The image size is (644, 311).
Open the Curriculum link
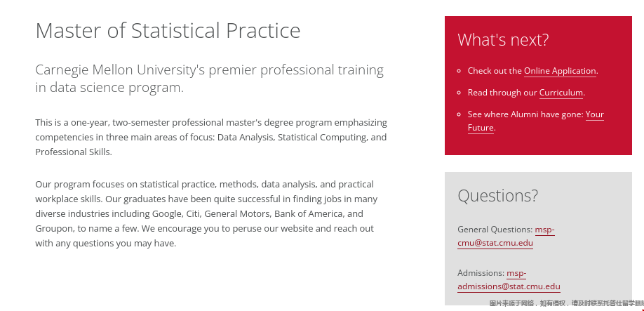(x=561, y=93)
